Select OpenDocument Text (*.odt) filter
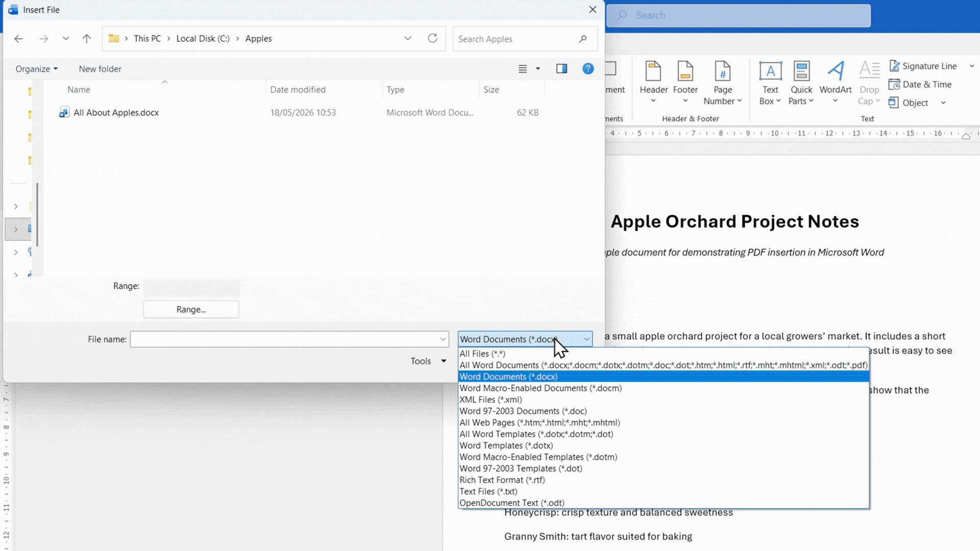Viewport: 980px width, 551px height. 664,503
